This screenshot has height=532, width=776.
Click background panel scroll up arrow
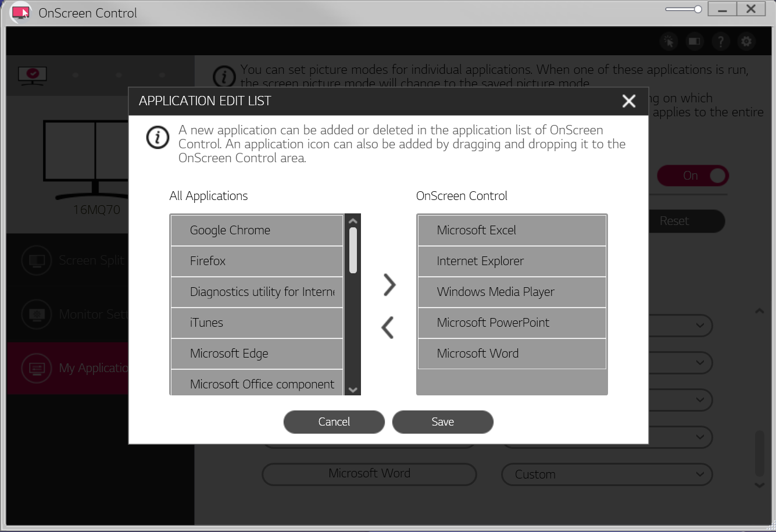759,311
